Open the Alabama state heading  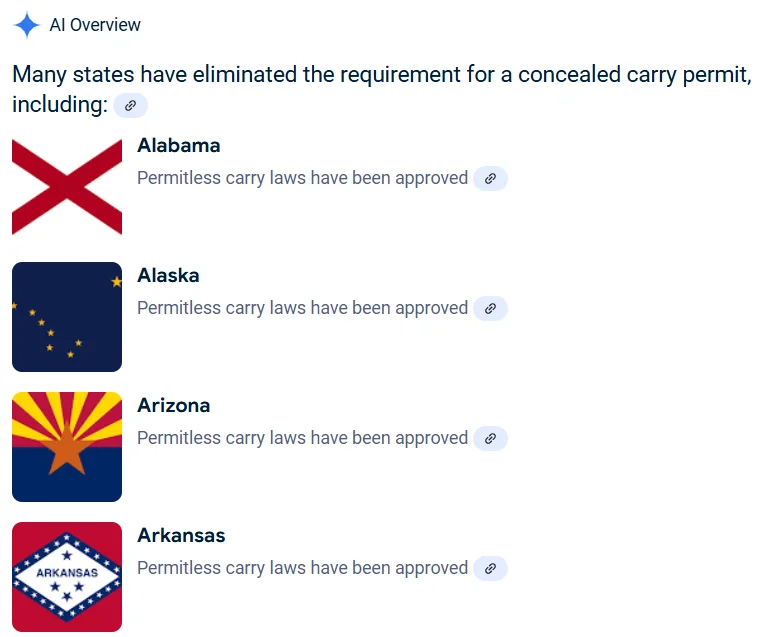(x=179, y=146)
